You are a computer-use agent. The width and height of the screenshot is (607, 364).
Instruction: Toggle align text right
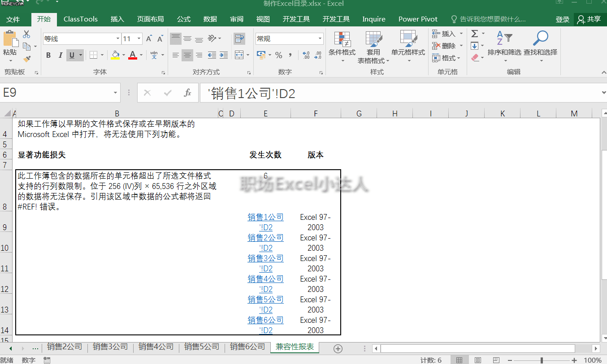click(x=199, y=55)
